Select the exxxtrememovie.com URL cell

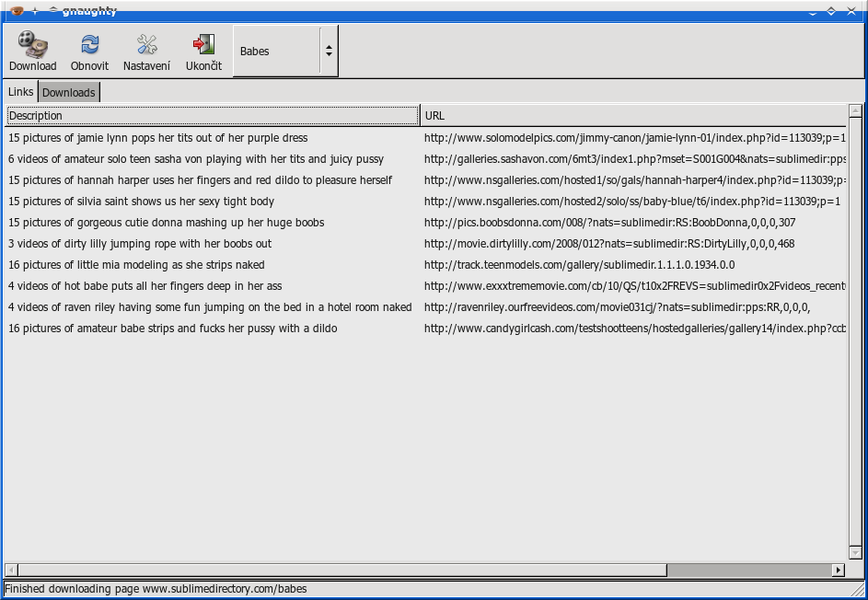tap(634, 285)
